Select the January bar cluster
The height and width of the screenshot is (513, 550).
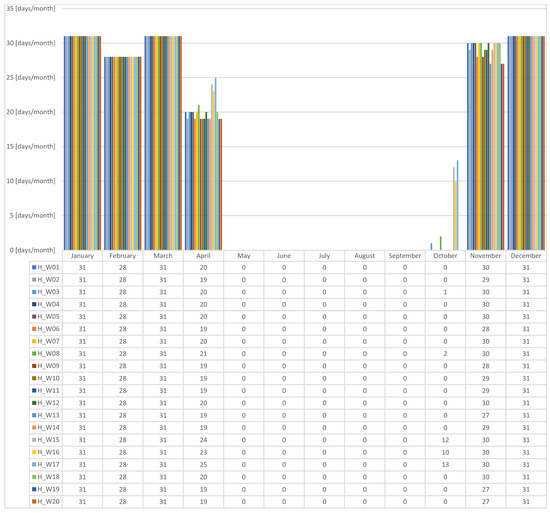click(82, 143)
